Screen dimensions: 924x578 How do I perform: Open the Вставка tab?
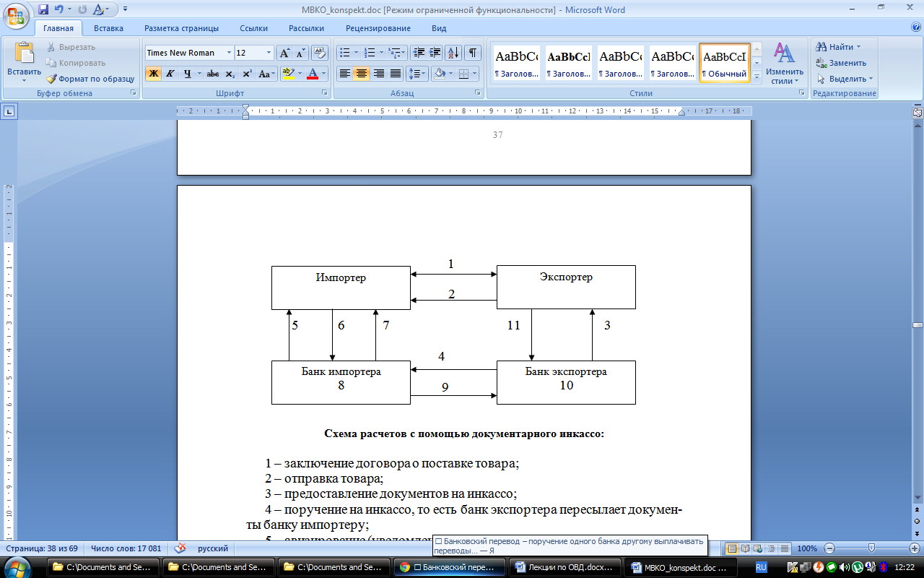tap(108, 28)
